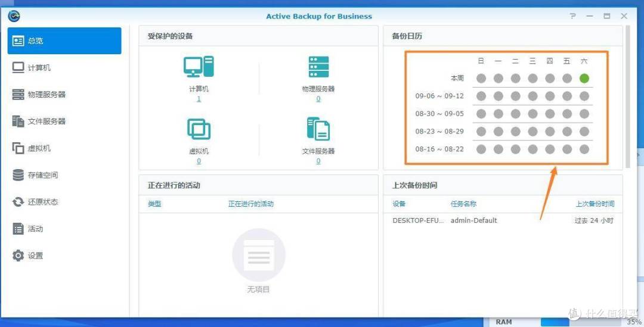Click the 本周 row label
This screenshot has width=644, height=327.
tap(457, 79)
